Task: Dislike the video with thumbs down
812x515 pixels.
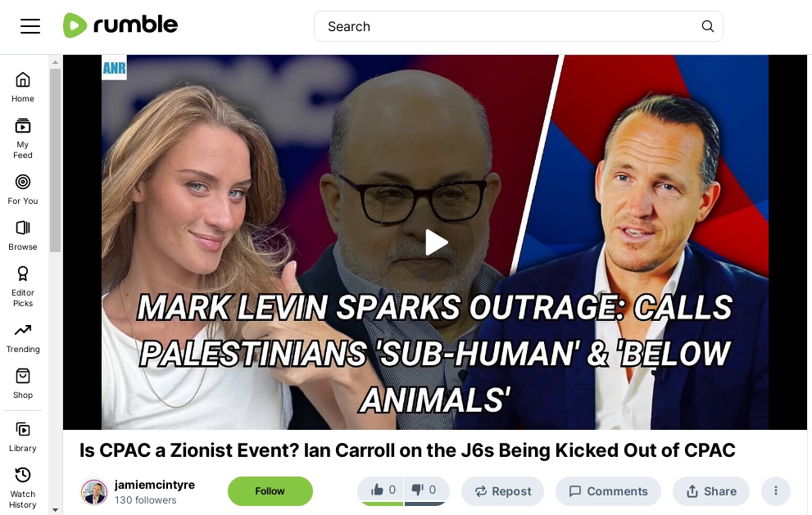Action: [426, 490]
